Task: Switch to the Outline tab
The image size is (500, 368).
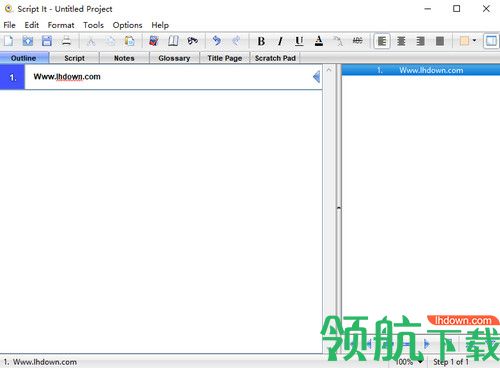Action: (24, 58)
